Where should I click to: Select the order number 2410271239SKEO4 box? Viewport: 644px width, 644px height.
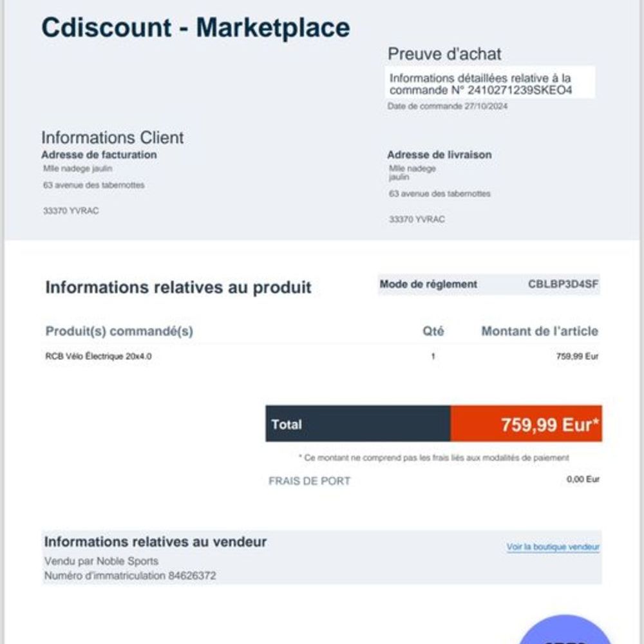[489, 82]
